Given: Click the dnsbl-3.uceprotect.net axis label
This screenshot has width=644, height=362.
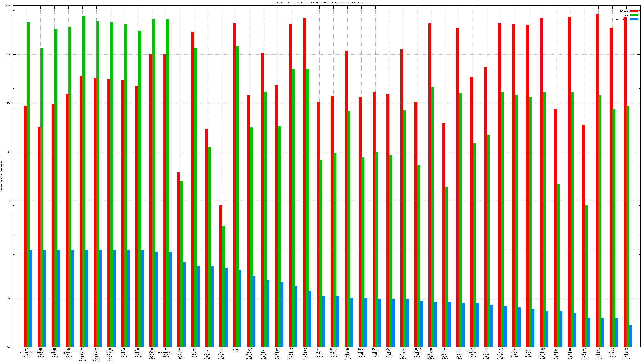Looking at the screenshot, I should pyautogui.click(x=27, y=352).
